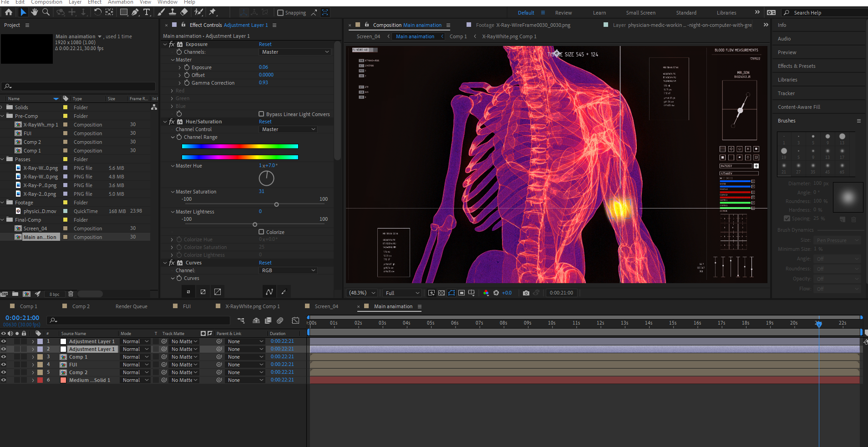Image resolution: width=868 pixels, height=447 pixels.
Task: Take snapshot with camera icon
Action: pyautogui.click(x=526, y=293)
